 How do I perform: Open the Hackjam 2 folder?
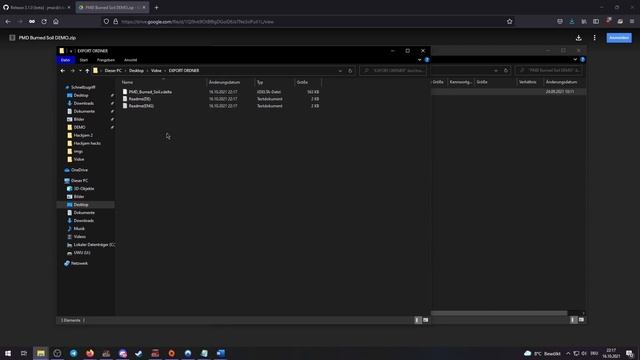pyautogui.click(x=83, y=135)
